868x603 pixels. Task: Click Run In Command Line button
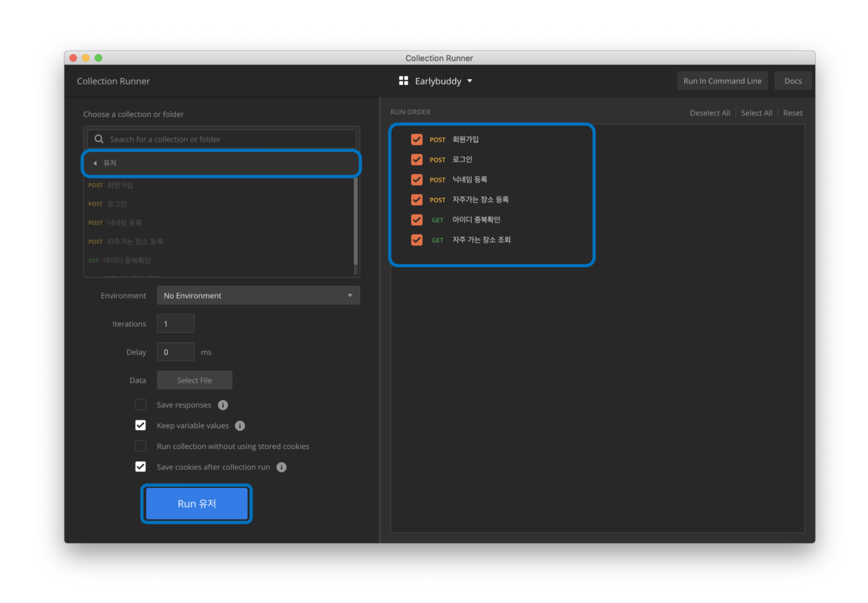pos(722,81)
